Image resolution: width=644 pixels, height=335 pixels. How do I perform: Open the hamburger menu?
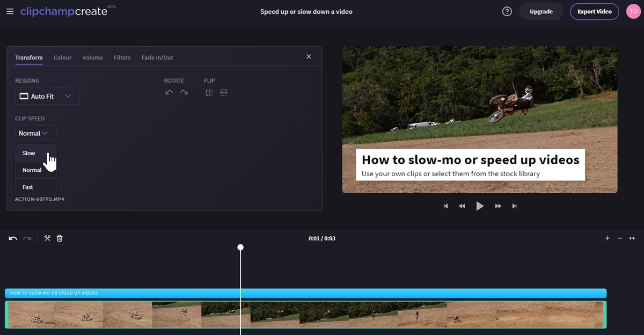click(x=10, y=11)
